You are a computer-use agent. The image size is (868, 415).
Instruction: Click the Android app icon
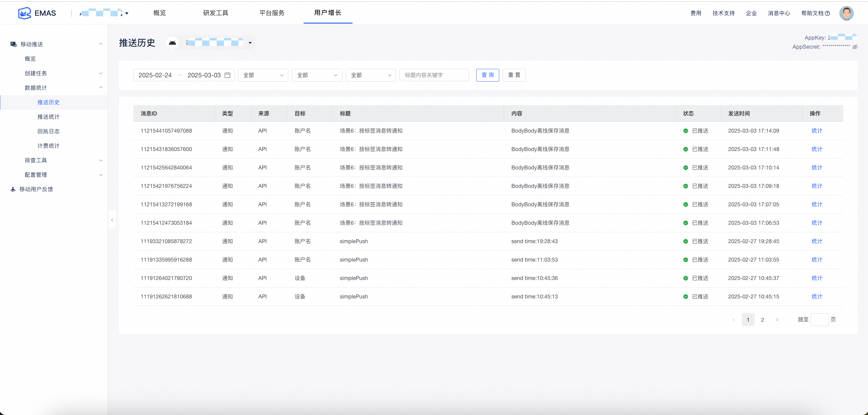tap(173, 43)
